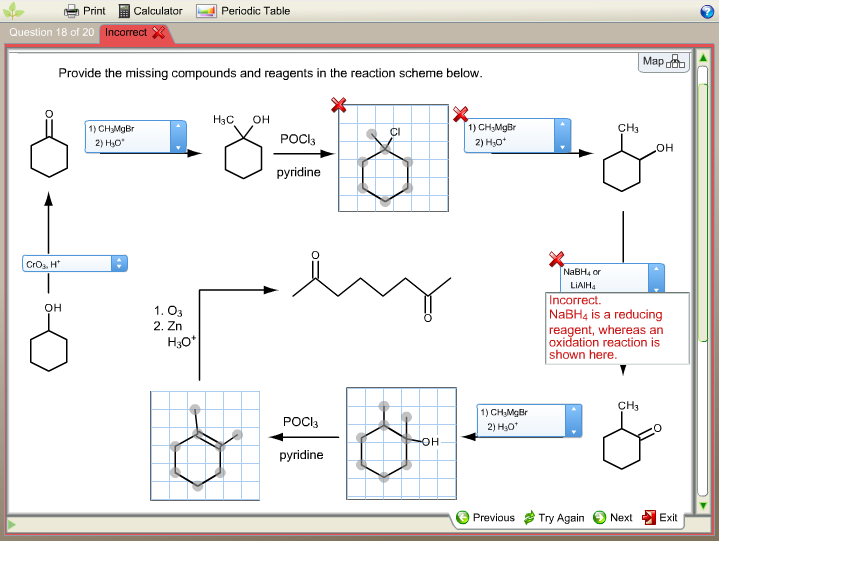
Task: Click the red X on the Incorrect tab
Action: [x=158, y=32]
